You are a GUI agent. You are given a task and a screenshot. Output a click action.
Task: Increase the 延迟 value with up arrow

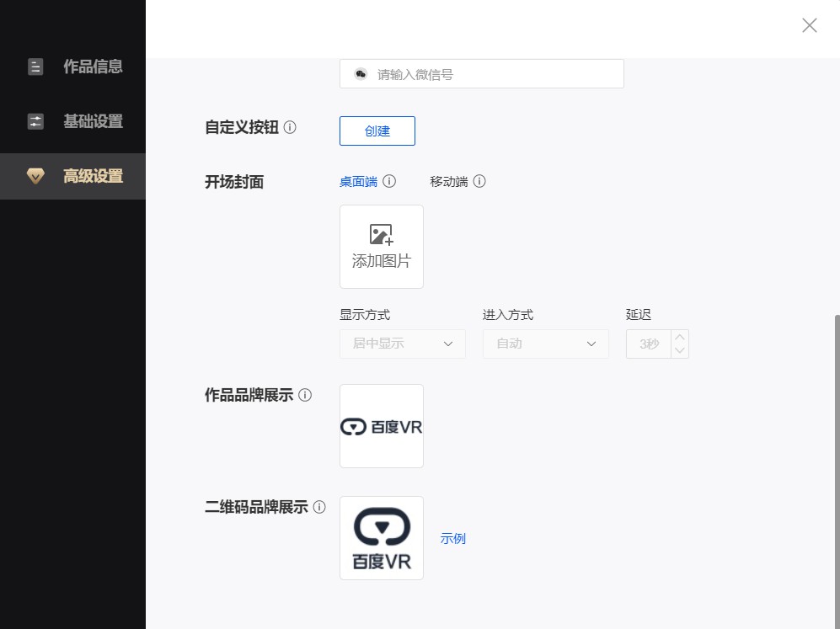coord(680,338)
